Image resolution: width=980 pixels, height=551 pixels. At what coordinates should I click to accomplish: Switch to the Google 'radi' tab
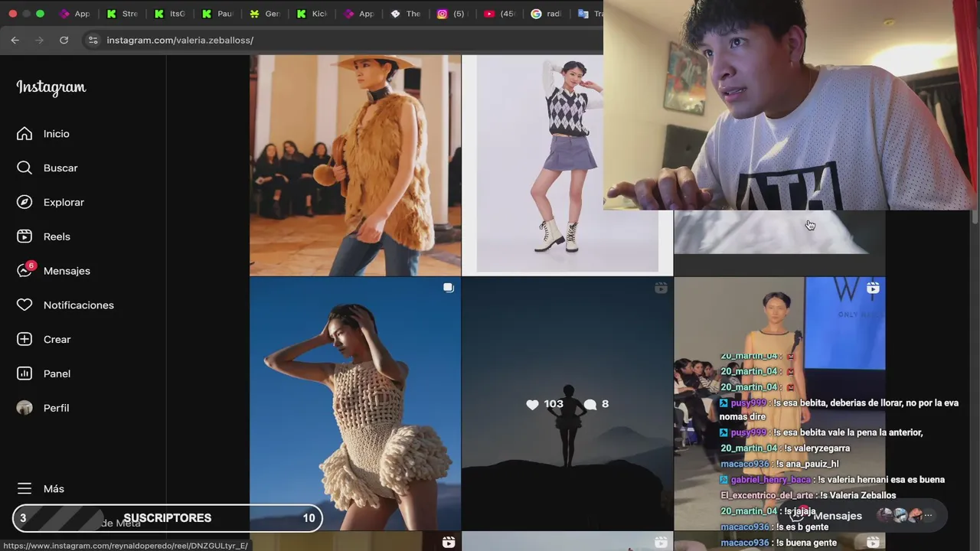coord(547,14)
